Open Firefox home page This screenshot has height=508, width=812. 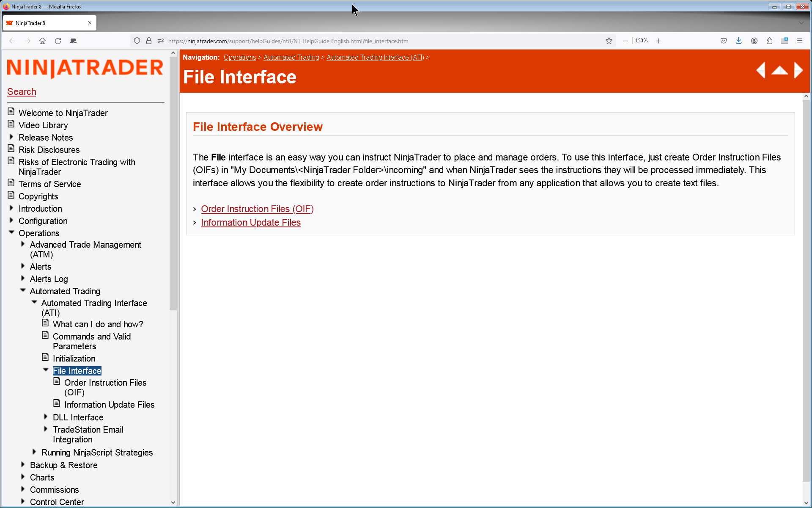coord(42,41)
